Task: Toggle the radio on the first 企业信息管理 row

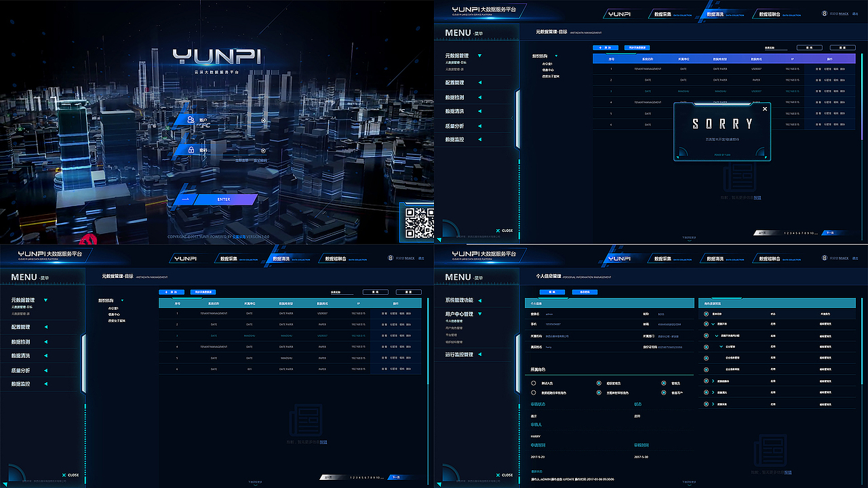Action: [706, 357]
